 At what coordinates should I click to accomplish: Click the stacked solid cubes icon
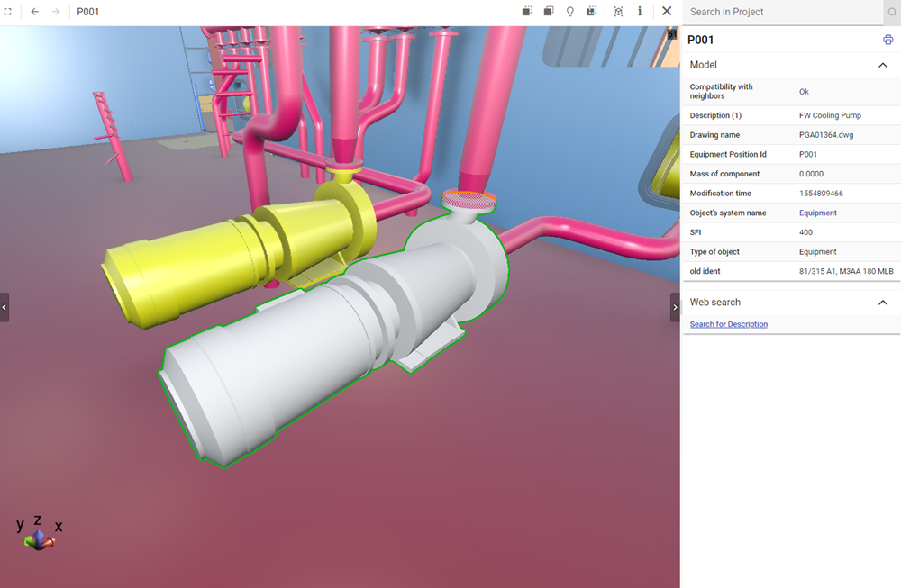point(548,12)
